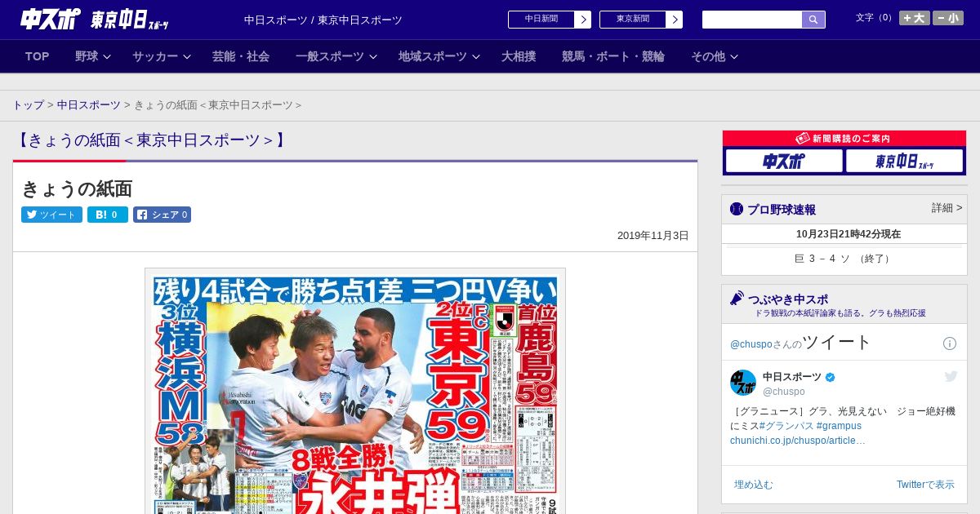
Task: Click the 東京中日スポーツ subscription banner button
Action: 905,161
